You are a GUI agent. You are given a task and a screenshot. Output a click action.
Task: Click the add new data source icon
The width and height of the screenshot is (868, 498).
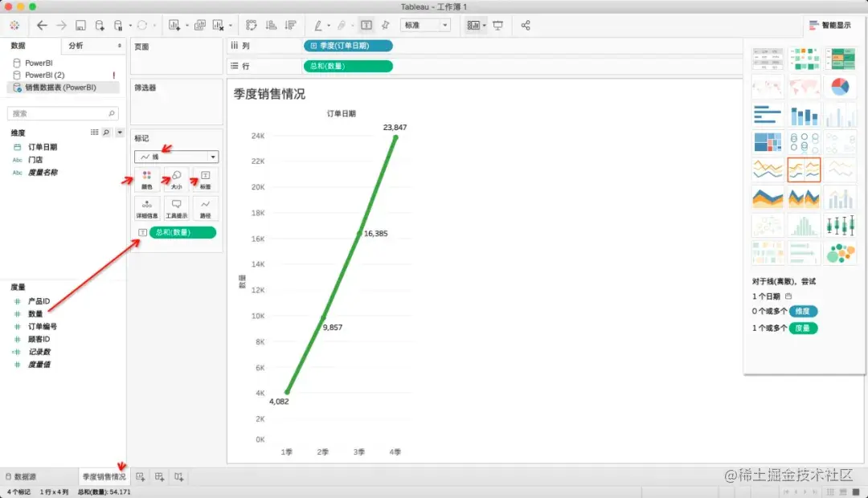point(100,26)
